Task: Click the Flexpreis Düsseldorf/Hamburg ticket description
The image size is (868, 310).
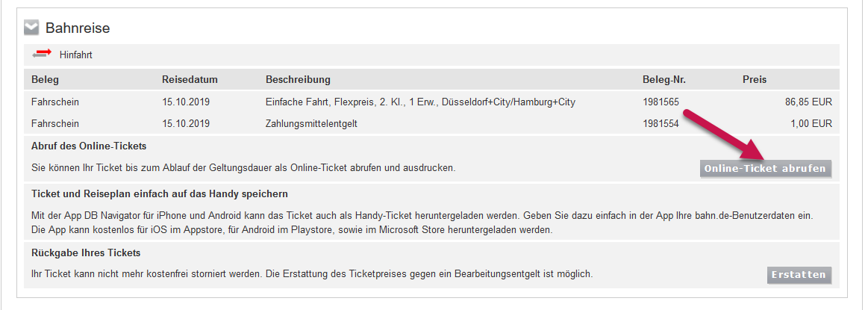Action: 421,102
